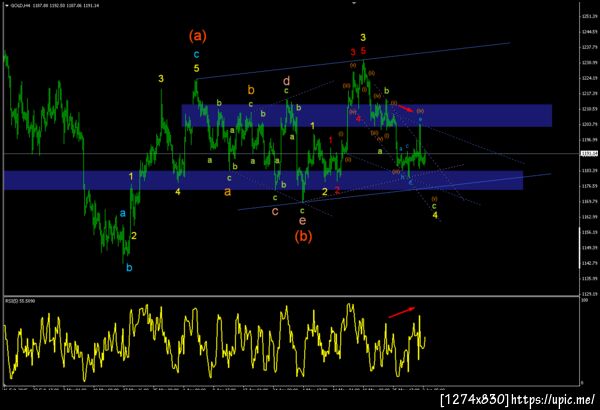Click the current price tag 1191.04
This screenshot has height=410, width=600.
589,154
